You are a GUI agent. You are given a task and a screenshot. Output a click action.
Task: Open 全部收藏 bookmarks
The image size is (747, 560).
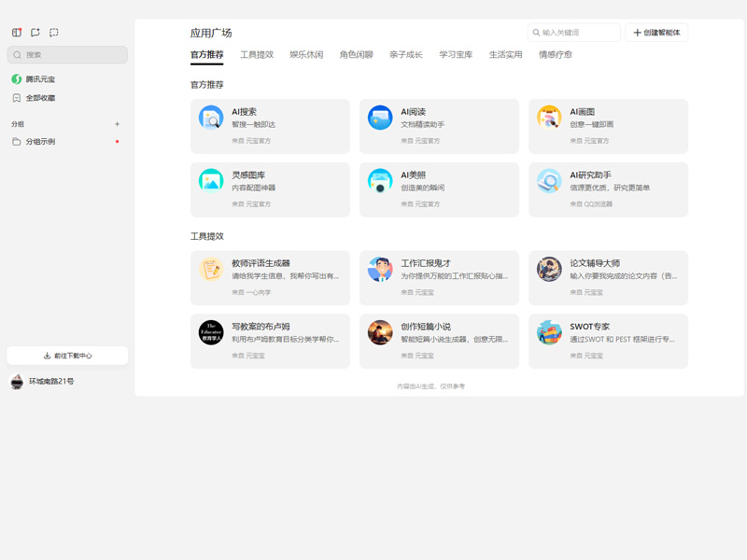tap(40, 98)
